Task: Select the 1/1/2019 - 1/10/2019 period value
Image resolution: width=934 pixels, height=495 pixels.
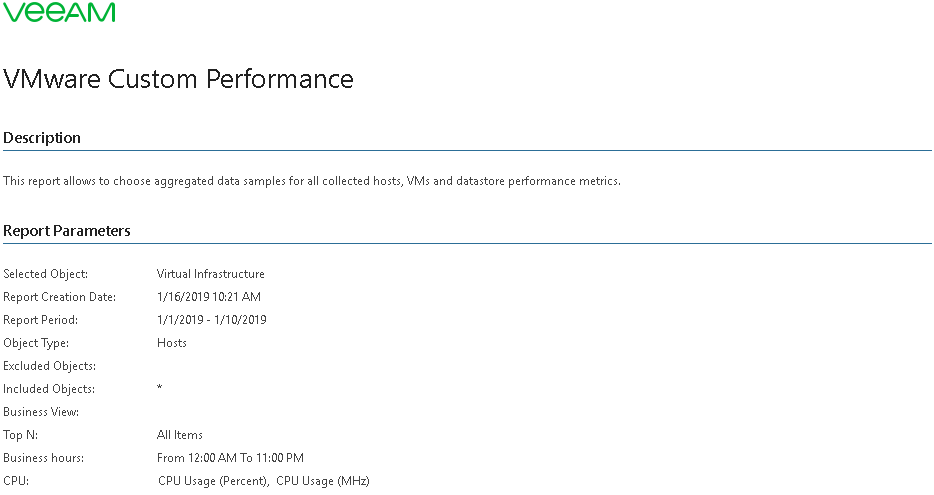Action: [212, 320]
